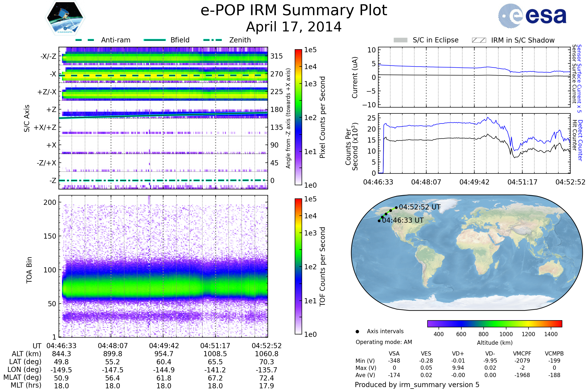Click the Operating mode: AM text
The height and width of the screenshot is (392, 588).
point(384,342)
